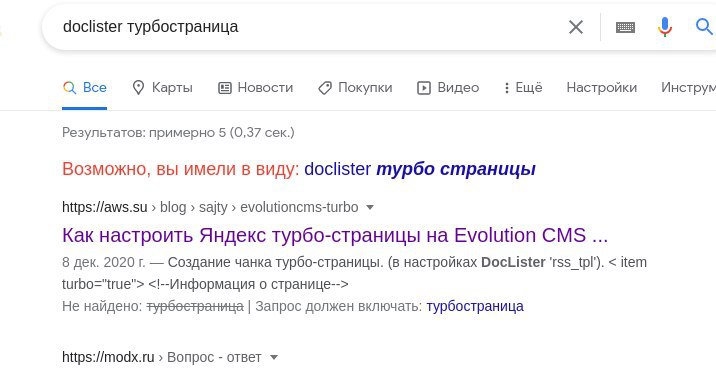Expand the Ещё menu
Image resolution: width=716 pixels, height=370 pixels.
click(x=523, y=88)
